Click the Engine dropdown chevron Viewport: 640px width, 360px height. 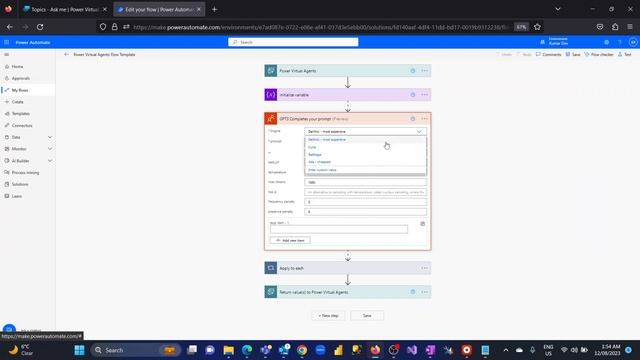pyautogui.click(x=419, y=131)
